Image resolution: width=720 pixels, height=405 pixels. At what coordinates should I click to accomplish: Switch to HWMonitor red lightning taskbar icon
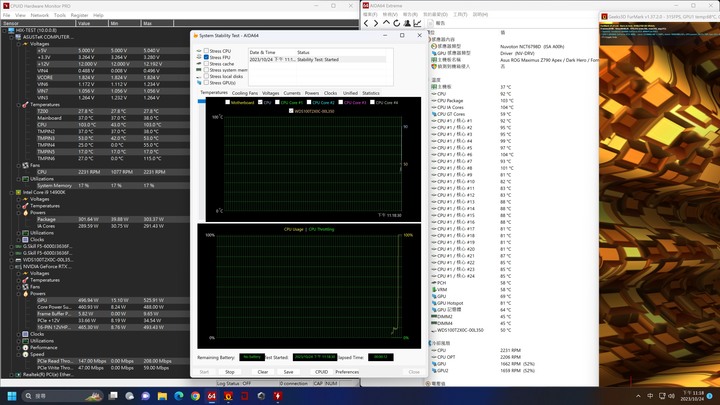[x=278, y=396]
